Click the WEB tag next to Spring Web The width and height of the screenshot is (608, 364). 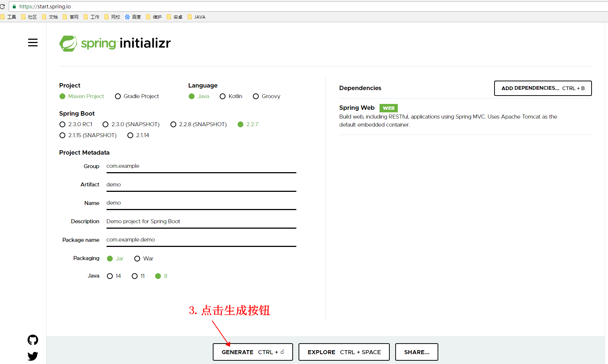pos(388,108)
